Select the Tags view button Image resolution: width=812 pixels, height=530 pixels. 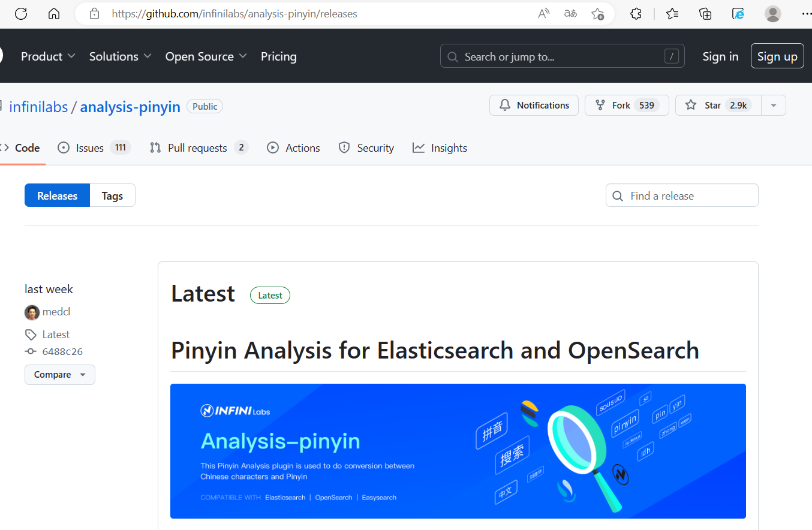tap(112, 195)
